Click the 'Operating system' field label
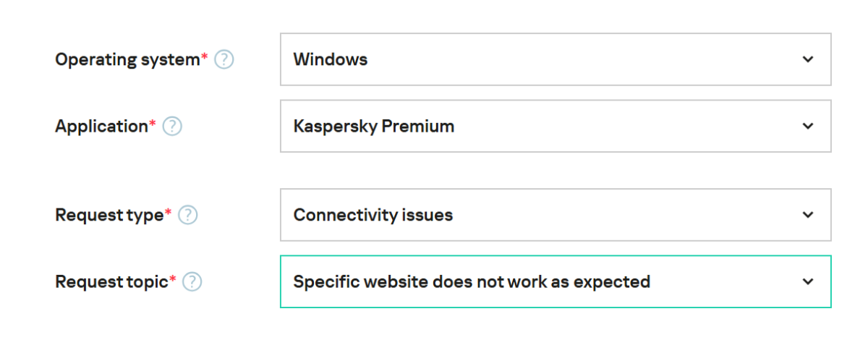Image resolution: width=868 pixels, height=348 pixels. tap(127, 60)
